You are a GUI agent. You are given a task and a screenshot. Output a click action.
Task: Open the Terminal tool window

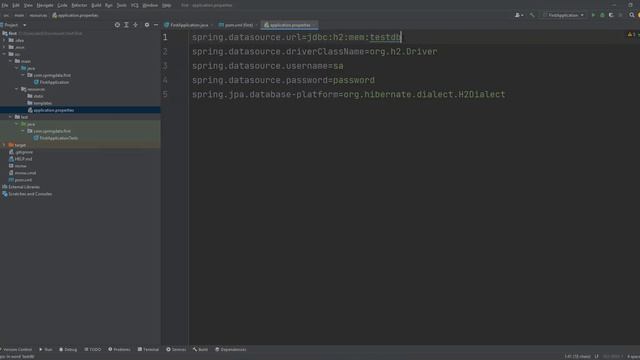pos(148,349)
